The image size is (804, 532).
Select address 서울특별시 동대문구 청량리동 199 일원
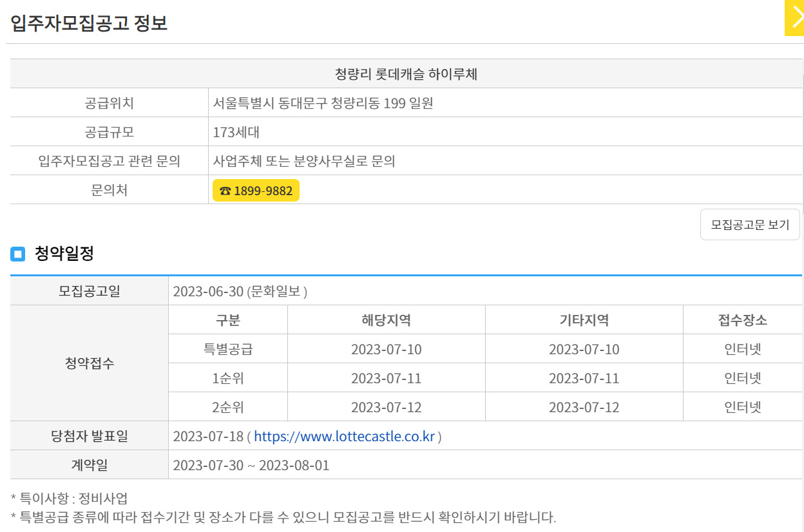coord(323,103)
